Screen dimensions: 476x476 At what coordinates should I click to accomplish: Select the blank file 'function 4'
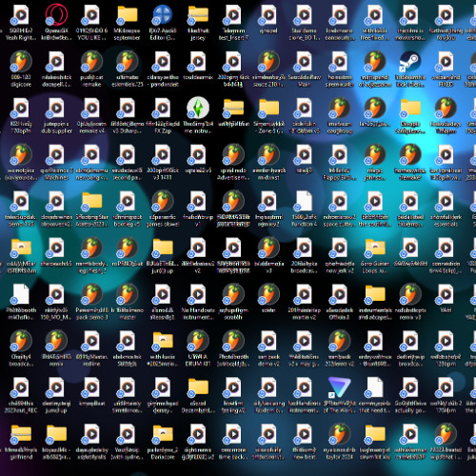pos(304,201)
